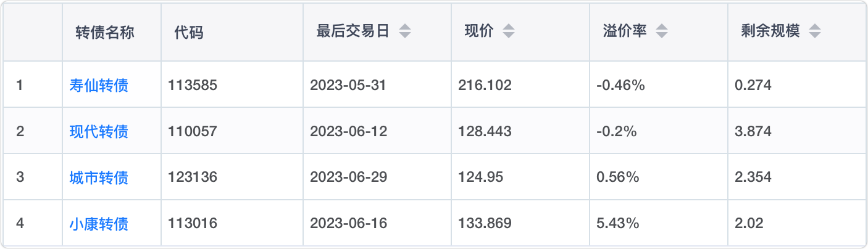Click the 5.43% premium rate cell

click(x=617, y=223)
